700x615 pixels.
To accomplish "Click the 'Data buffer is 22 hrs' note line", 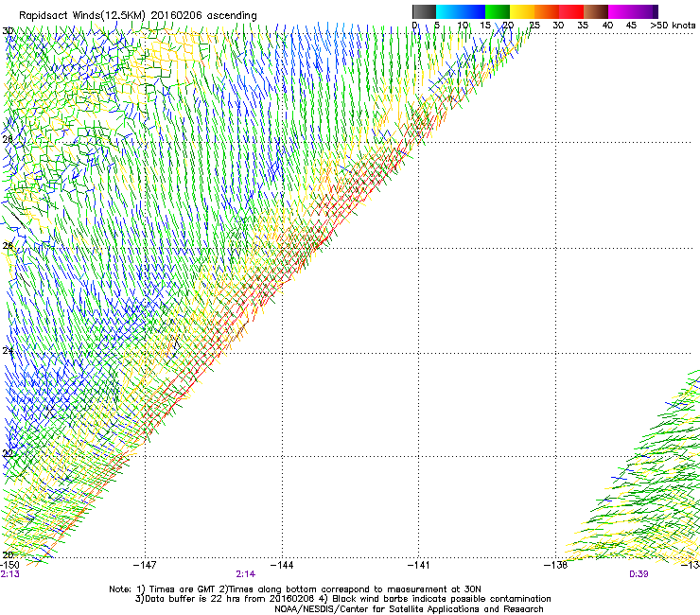I will coord(342,599).
